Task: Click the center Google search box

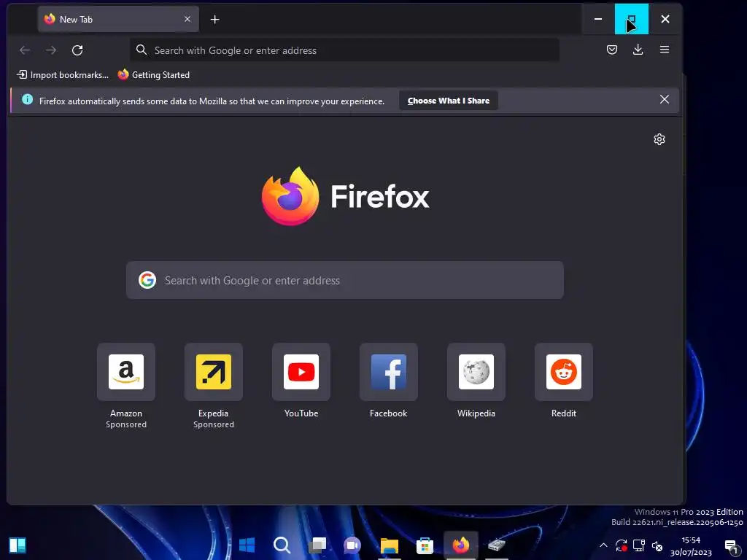Action: (345, 280)
